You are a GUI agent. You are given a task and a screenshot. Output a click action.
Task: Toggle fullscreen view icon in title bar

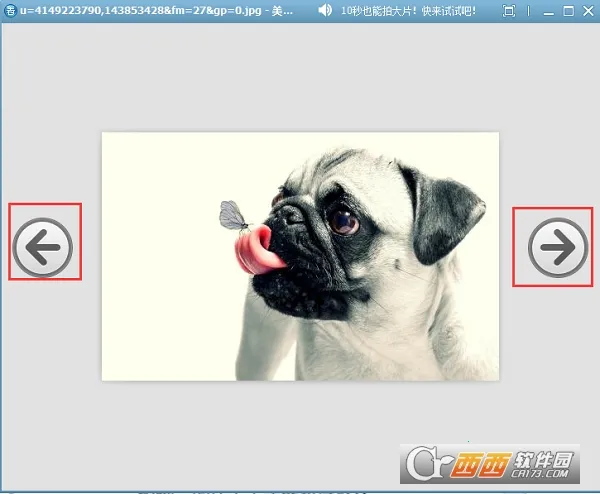(509, 11)
